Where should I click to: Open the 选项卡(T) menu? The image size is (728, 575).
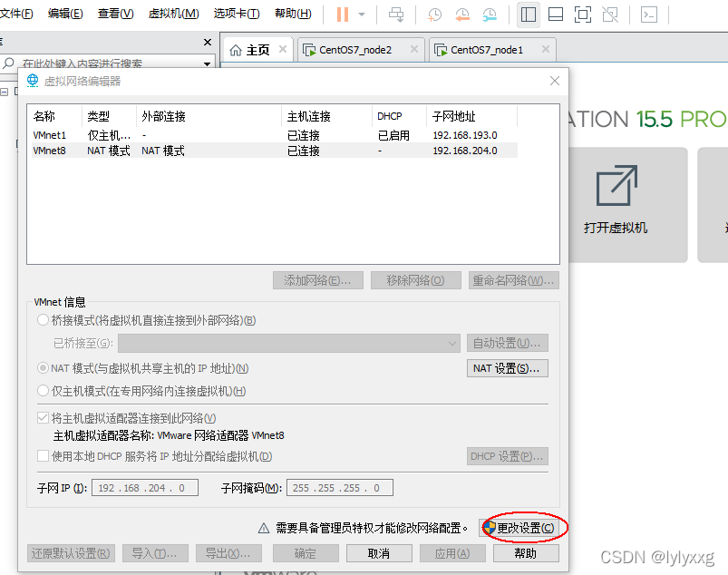237,14
